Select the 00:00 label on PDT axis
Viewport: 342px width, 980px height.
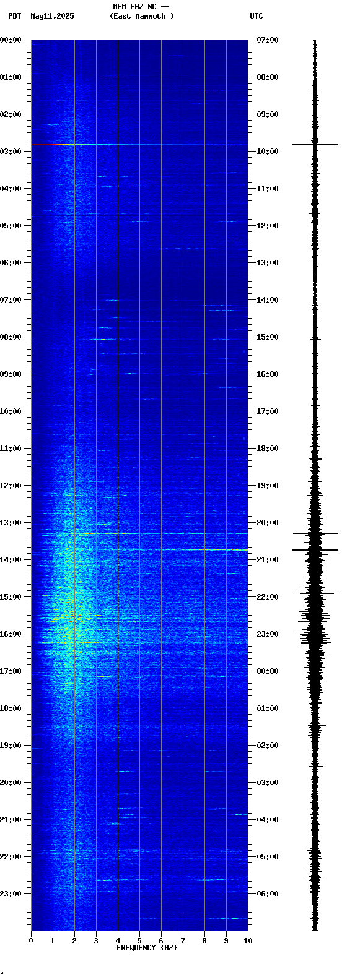pyautogui.click(x=11, y=40)
